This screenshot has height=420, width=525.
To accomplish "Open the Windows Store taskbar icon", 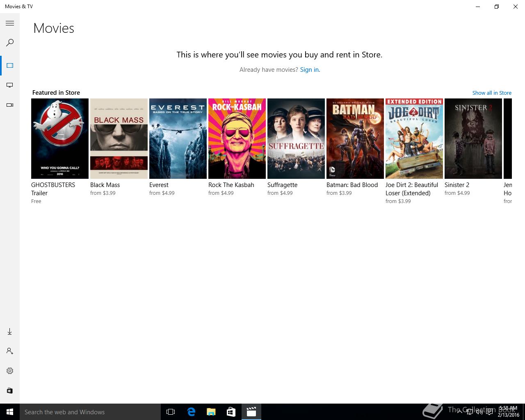I will 231,412.
